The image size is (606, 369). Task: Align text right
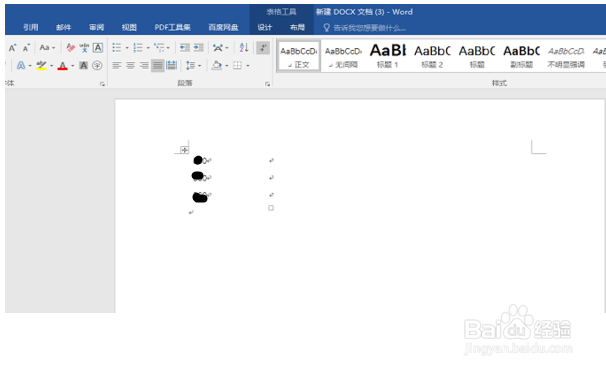144,65
